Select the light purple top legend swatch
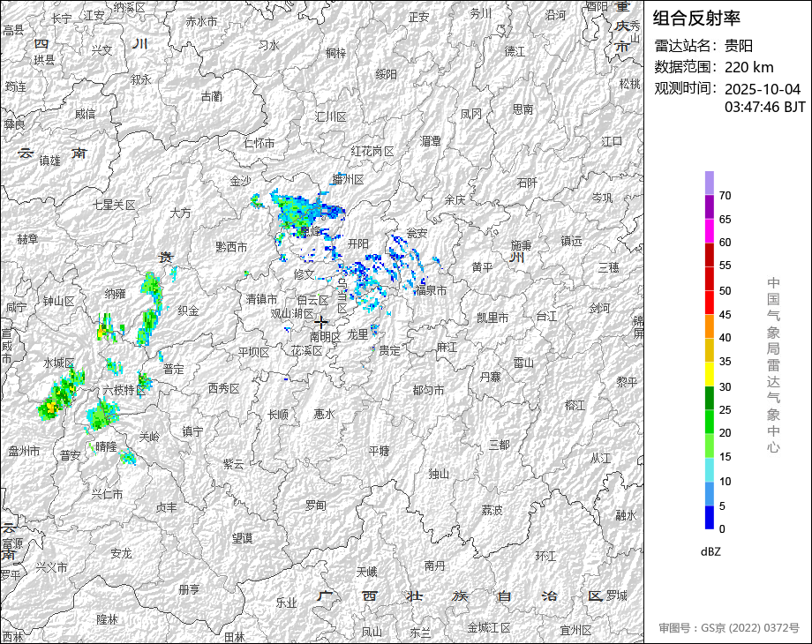The image size is (812, 644). (x=710, y=183)
